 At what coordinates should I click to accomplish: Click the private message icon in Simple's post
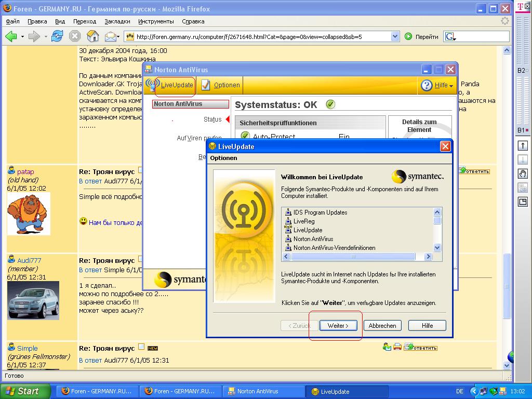[387, 347]
